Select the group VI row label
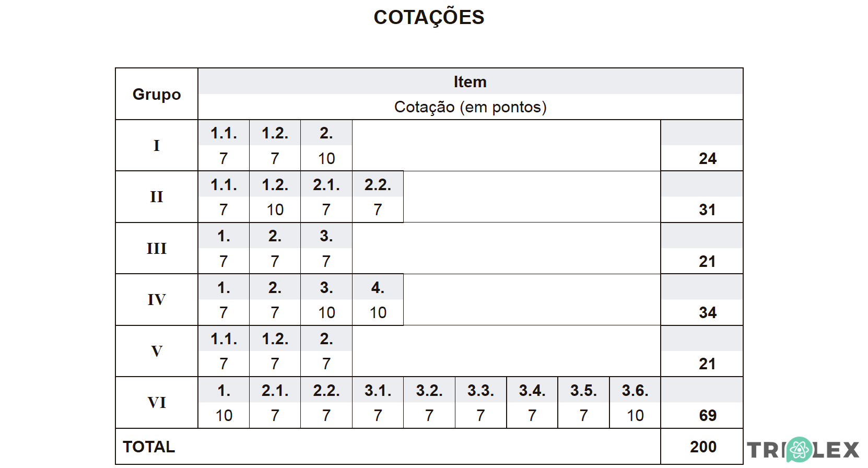 [157, 403]
